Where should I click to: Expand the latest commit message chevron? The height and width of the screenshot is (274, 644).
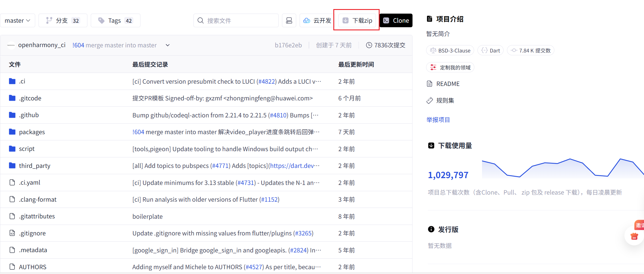[x=168, y=45]
